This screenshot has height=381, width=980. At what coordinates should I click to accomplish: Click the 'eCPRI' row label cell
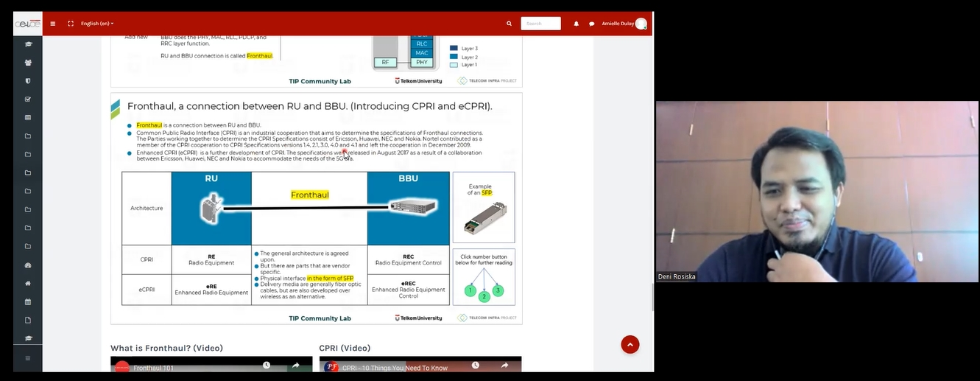147,290
